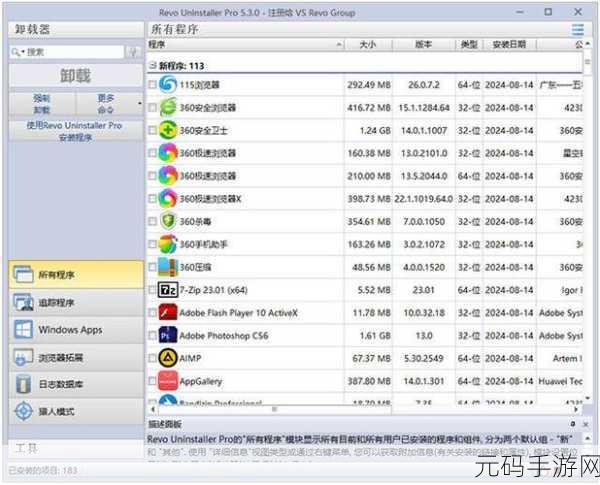Check the 7-Zip 23.01 checkbox
600x485 pixels.
152,290
